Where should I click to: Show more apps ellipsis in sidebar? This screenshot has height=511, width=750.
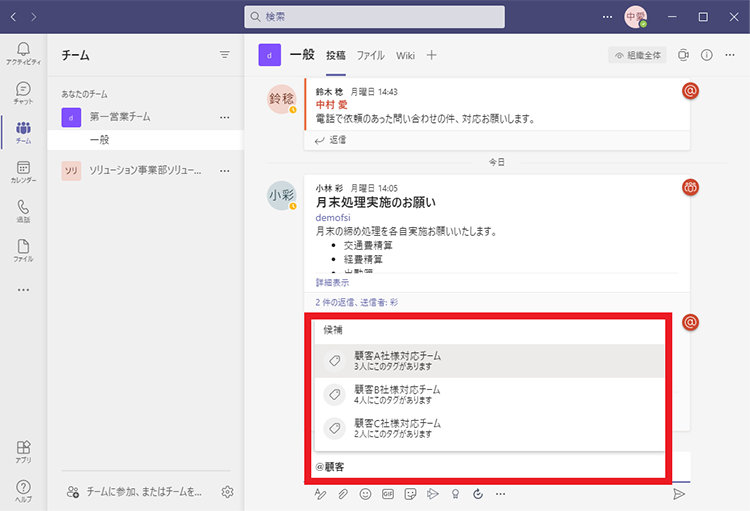point(23,289)
